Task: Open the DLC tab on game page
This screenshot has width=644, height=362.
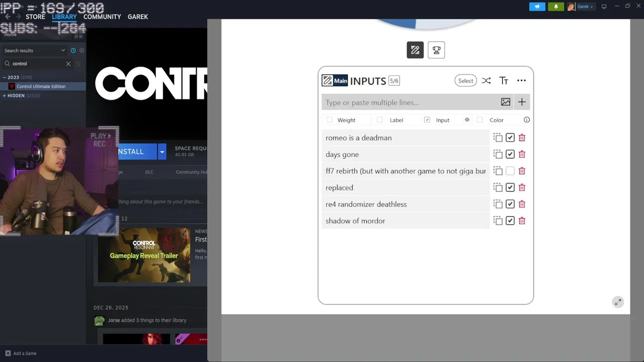Action: 149,172
